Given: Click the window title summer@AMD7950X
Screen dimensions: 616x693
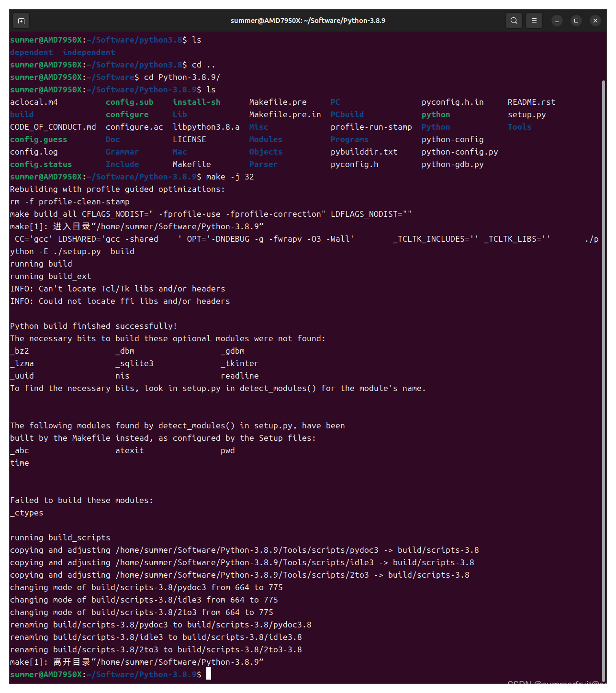Looking at the screenshot, I should coord(308,21).
